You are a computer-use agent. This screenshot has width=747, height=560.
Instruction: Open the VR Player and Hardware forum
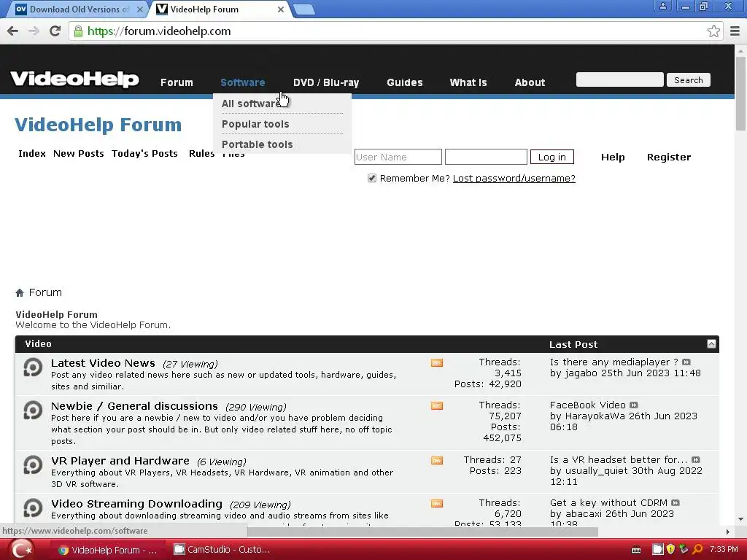click(x=120, y=461)
